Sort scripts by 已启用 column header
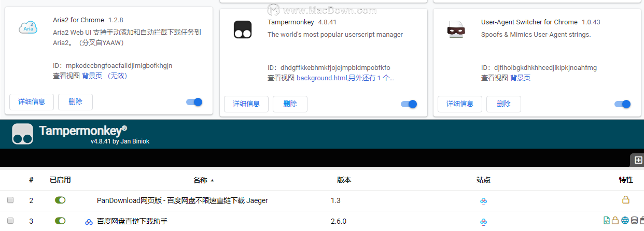 (x=60, y=180)
